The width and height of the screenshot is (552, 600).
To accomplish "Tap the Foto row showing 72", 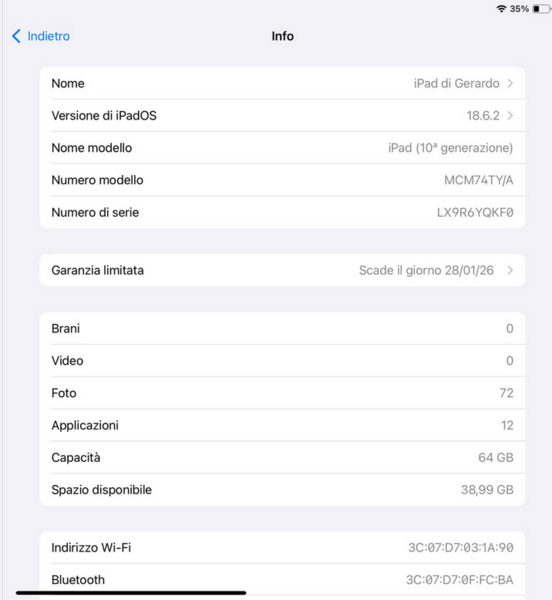I will click(282, 393).
